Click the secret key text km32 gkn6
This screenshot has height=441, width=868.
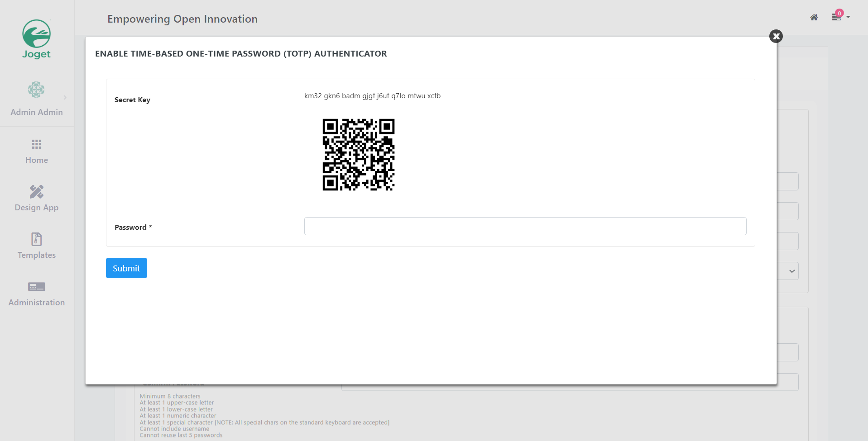pyautogui.click(x=372, y=96)
